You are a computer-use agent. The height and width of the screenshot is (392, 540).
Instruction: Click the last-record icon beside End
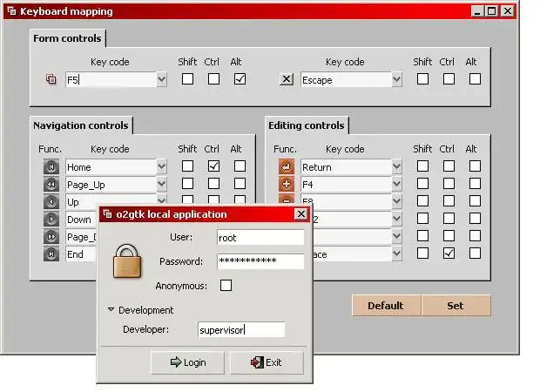pyautogui.click(x=51, y=254)
